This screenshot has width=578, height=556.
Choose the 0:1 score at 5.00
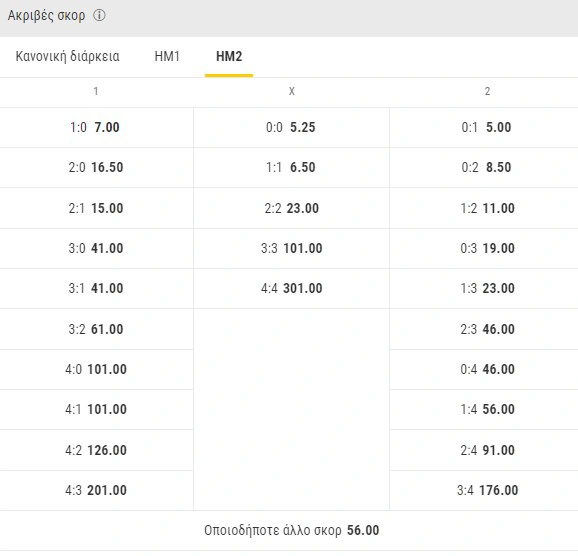[x=484, y=128]
